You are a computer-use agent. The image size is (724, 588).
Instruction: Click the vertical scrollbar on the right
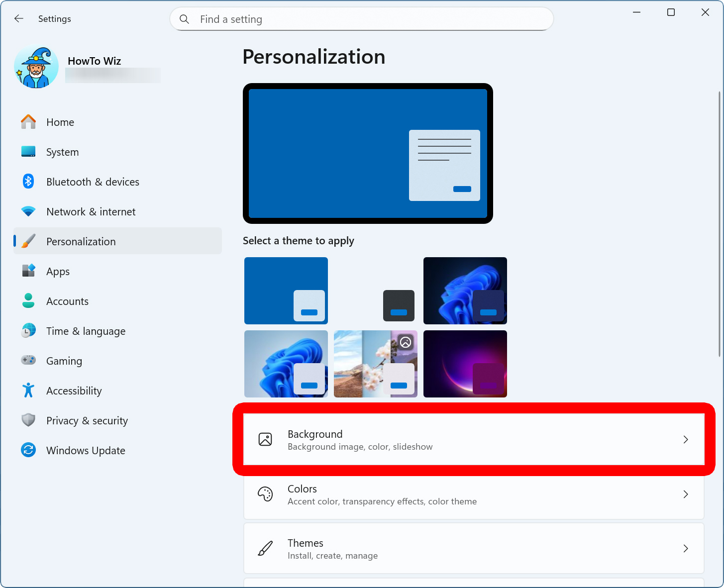pos(720,224)
